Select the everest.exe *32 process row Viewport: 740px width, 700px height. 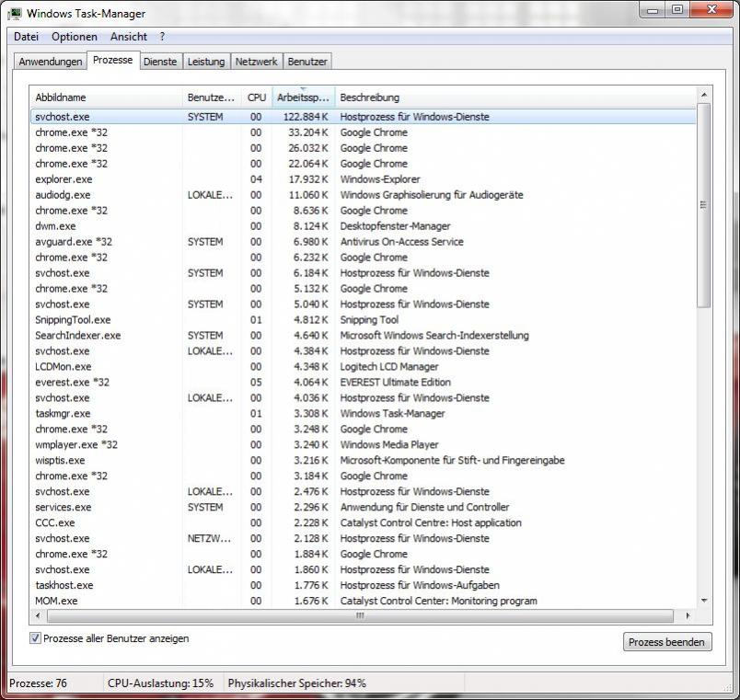(x=363, y=382)
